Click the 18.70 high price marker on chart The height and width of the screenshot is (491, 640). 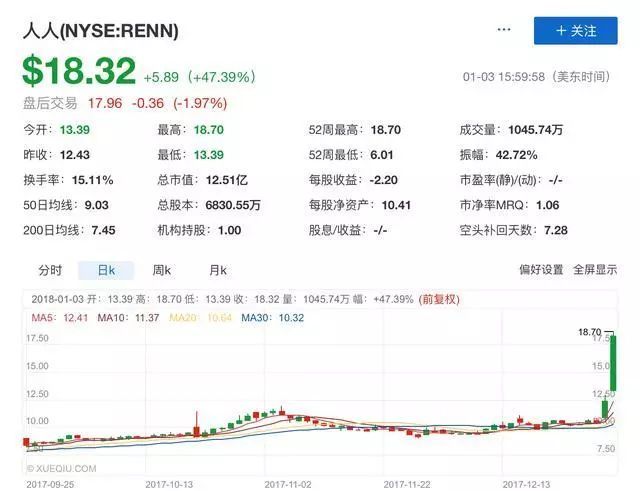590,332
